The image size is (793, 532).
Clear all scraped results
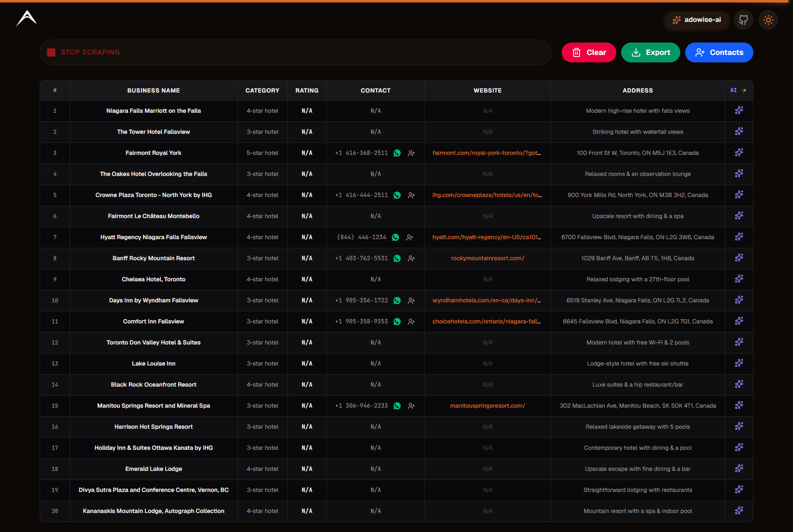coord(589,52)
